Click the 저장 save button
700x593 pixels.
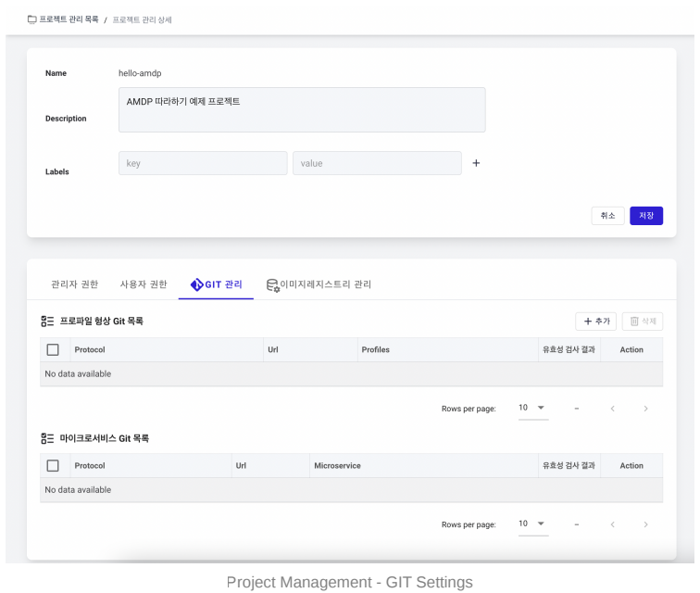(x=646, y=216)
